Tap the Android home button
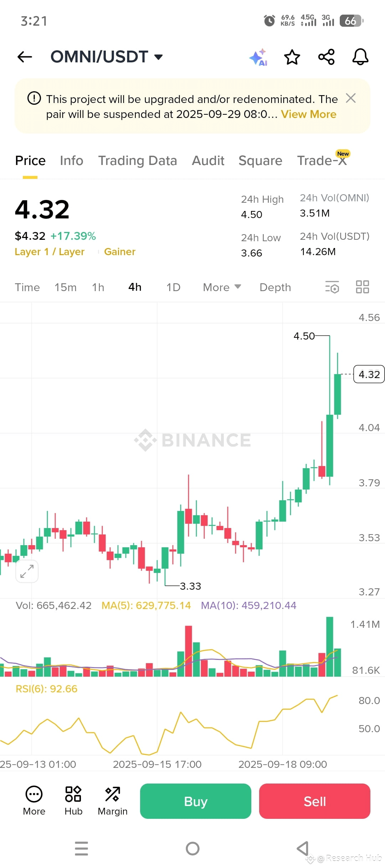Viewport: 385px width, 868px height. pyautogui.click(x=192, y=848)
